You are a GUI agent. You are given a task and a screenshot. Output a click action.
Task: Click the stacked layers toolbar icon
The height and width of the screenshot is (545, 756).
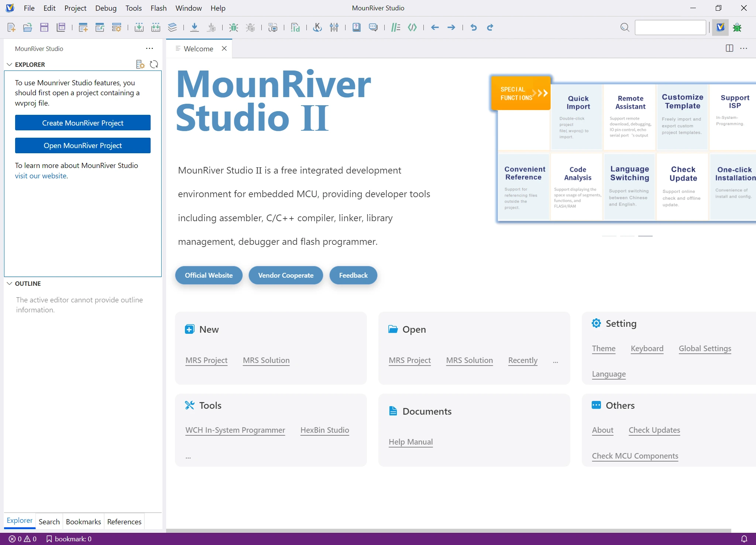pos(172,27)
